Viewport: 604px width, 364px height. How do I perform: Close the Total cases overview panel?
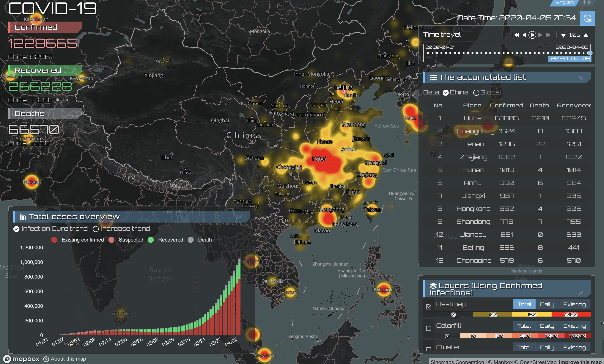(240, 217)
